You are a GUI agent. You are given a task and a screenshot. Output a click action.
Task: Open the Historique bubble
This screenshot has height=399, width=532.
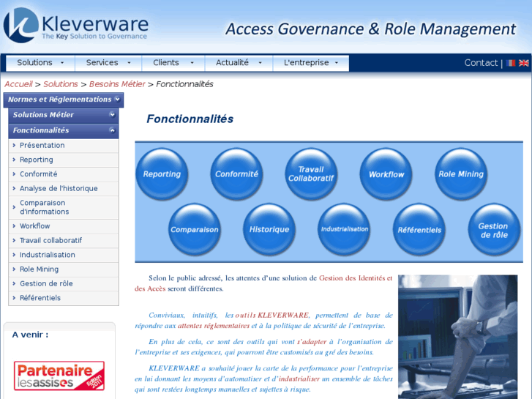tap(269, 229)
